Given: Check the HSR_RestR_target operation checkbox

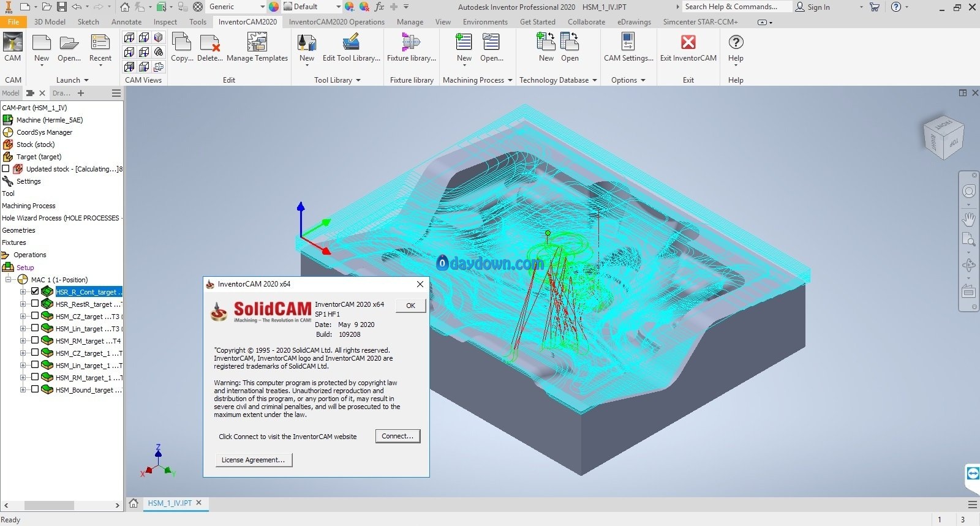Looking at the screenshot, I should (x=35, y=304).
